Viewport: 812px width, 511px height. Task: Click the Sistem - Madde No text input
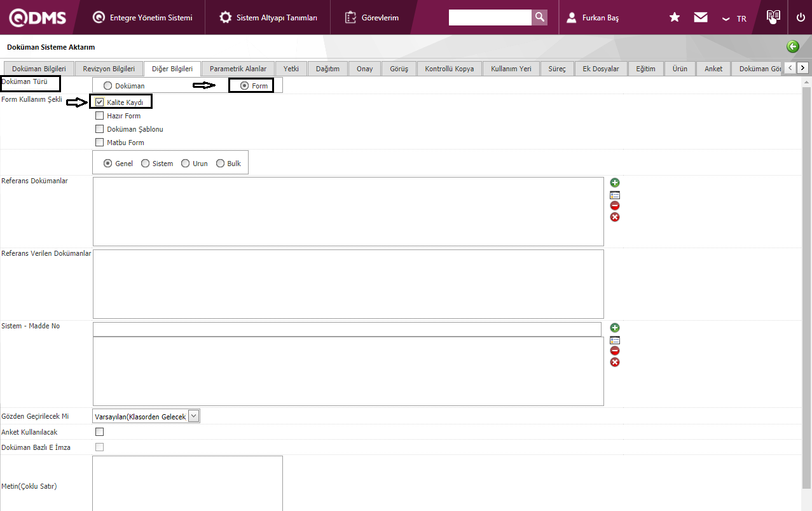(347, 328)
